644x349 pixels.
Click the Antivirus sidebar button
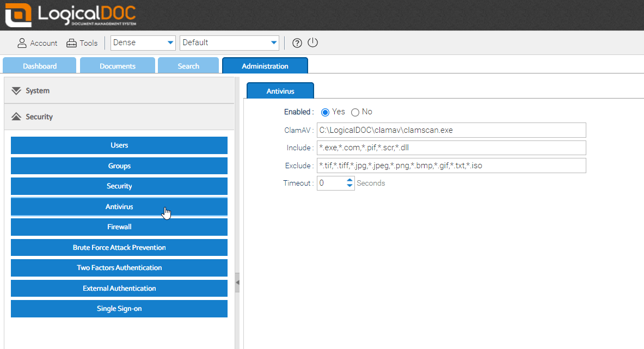[119, 206]
